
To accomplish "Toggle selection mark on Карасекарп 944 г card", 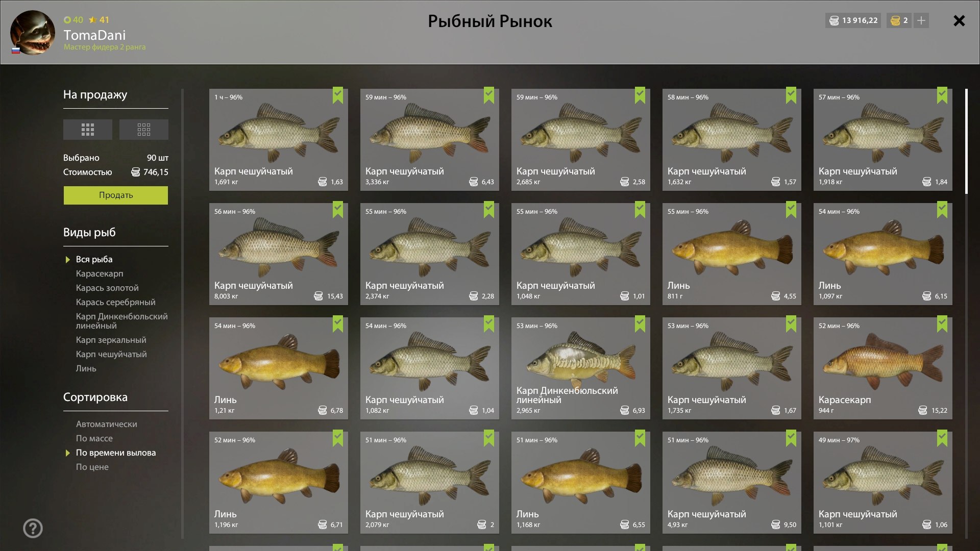I will 942,324.
